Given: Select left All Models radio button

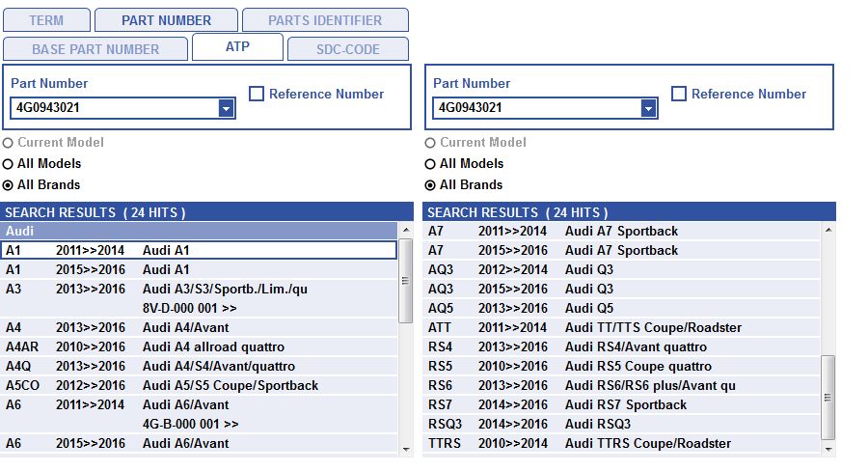Looking at the screenshot, I should coord(8,164).
